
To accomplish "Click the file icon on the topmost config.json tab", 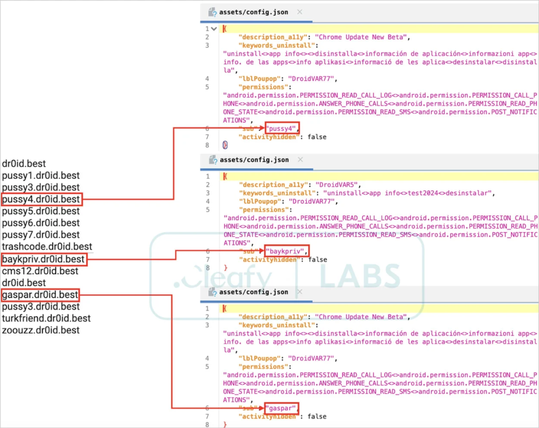I will (212, 12).
